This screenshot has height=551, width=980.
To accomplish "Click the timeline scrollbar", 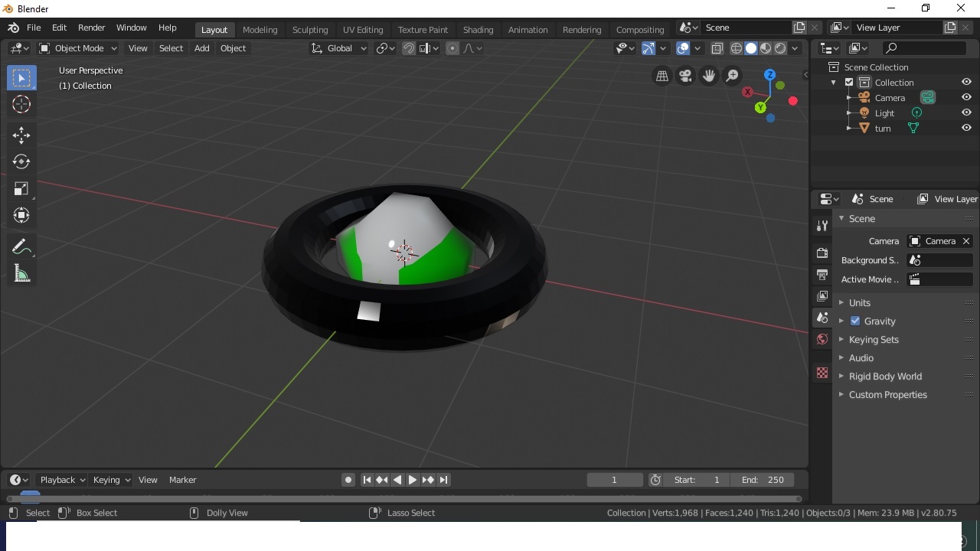I will coord(403,499).
